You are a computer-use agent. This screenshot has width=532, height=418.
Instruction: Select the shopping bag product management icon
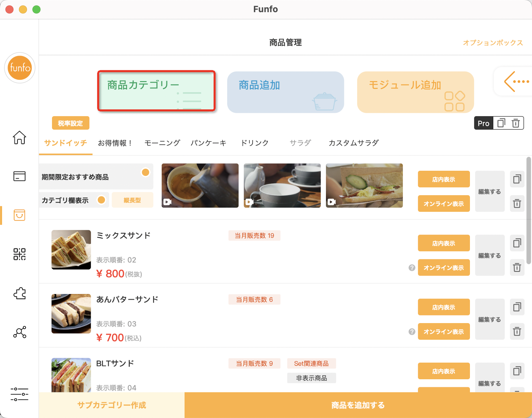pyautogui.click(x=20, y=215)
